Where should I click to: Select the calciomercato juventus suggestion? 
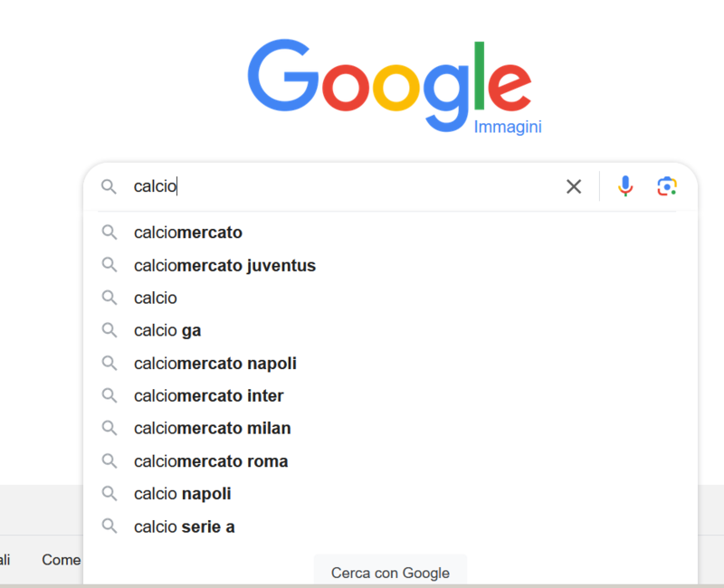coord(390,265)
